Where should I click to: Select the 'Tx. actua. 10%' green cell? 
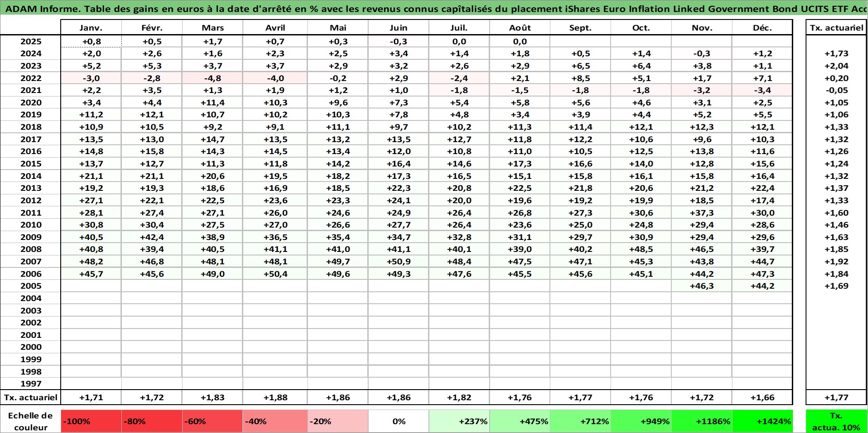click(836, 421)
